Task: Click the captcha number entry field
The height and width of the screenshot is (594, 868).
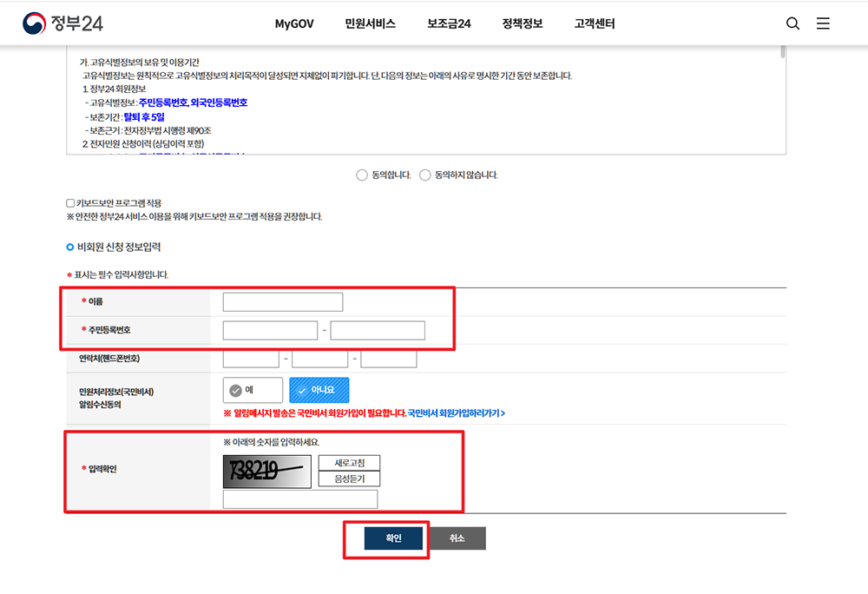Action: coord(299,498)
